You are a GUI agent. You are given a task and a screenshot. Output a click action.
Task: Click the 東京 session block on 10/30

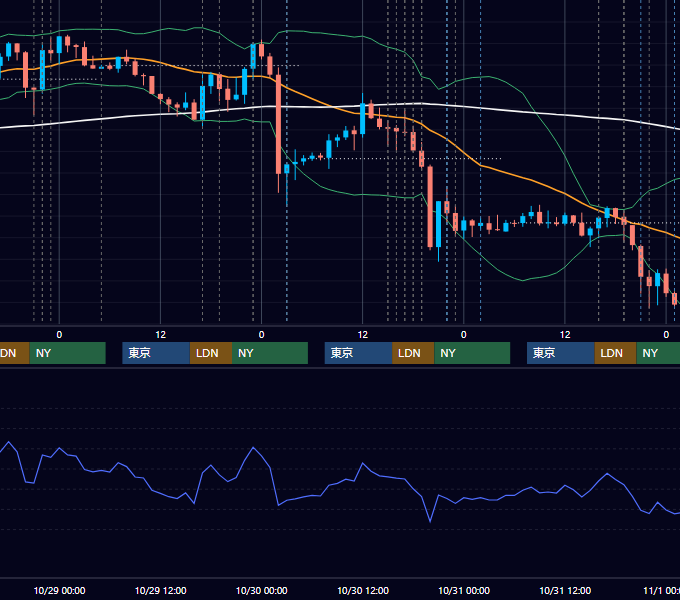tap(358, 353)
